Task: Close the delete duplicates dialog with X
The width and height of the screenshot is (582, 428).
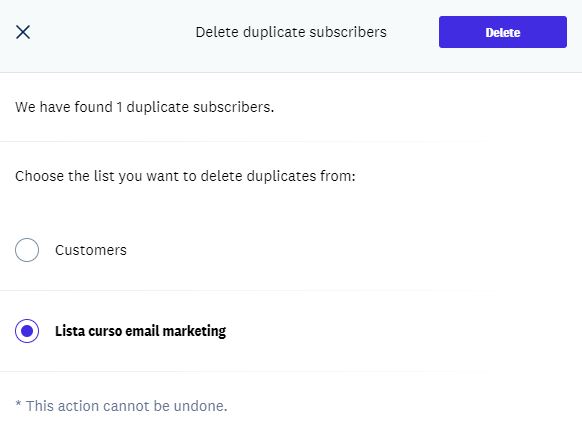Action: 23,32
